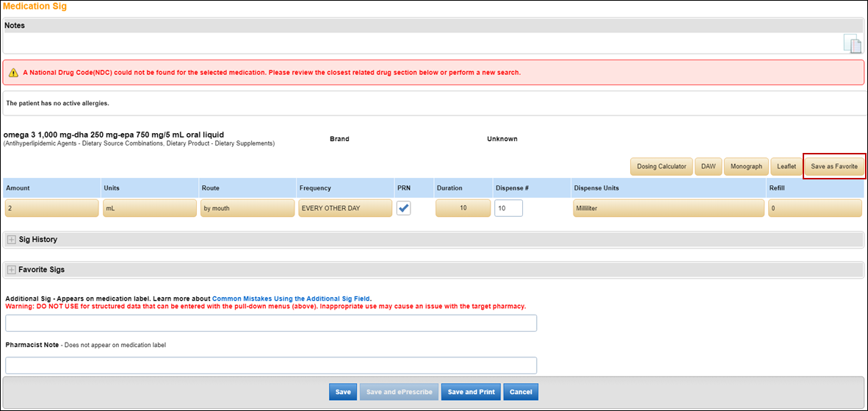Click the DAW button
Screen dimensions: 868x411
click(708, 167)
